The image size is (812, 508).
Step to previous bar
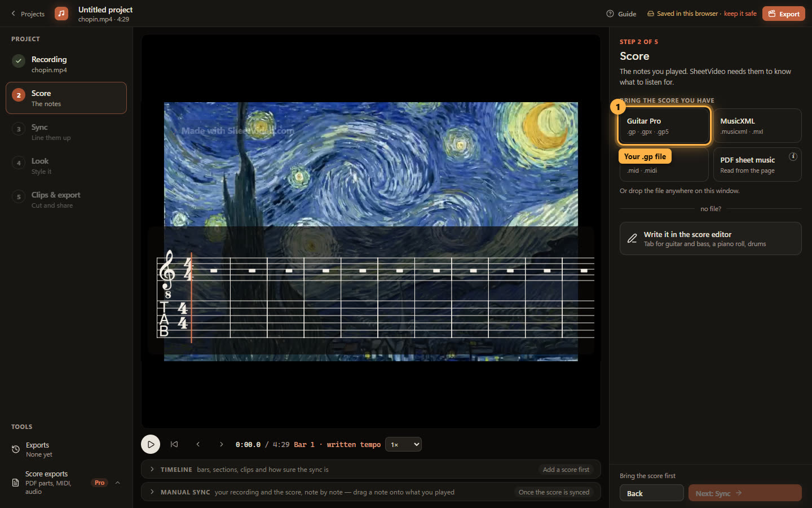198,444
